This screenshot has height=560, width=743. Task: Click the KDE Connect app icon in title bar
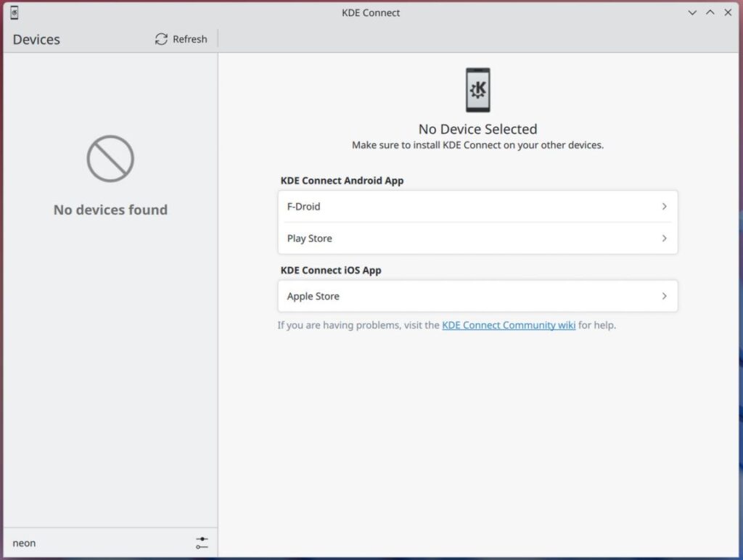(x=15, y=13)
